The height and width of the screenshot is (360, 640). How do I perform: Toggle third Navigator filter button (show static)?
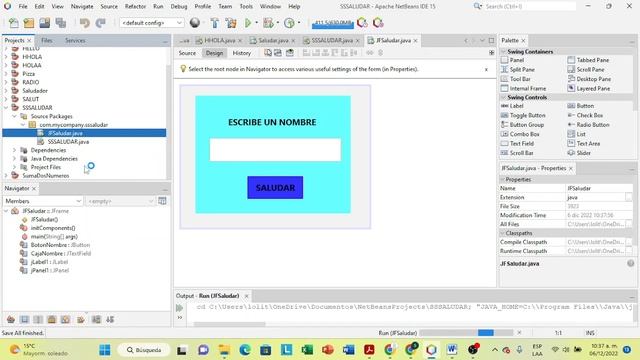(38, 319)
